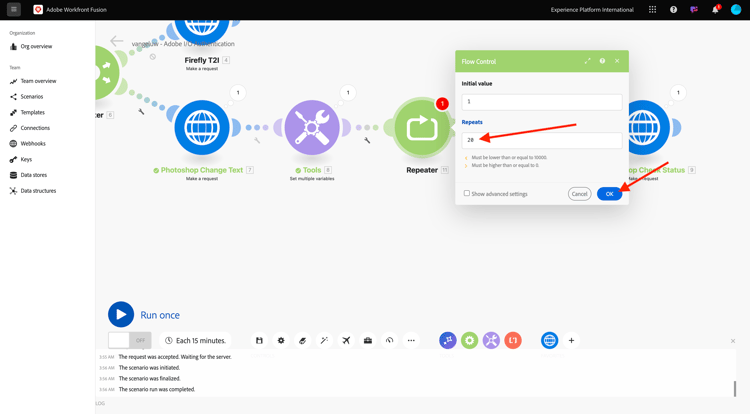
Task: Click the gauge icon in bottom toolbar
Action: [389, 340]
